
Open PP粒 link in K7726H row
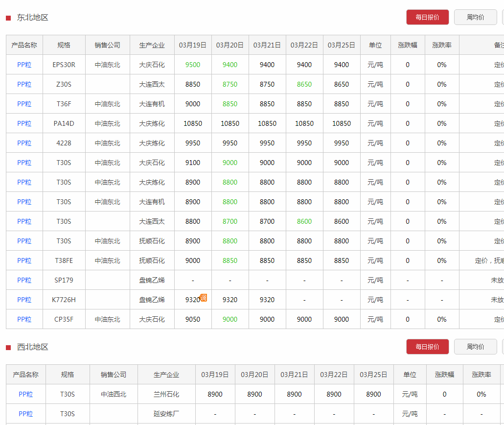pos(24,300)
